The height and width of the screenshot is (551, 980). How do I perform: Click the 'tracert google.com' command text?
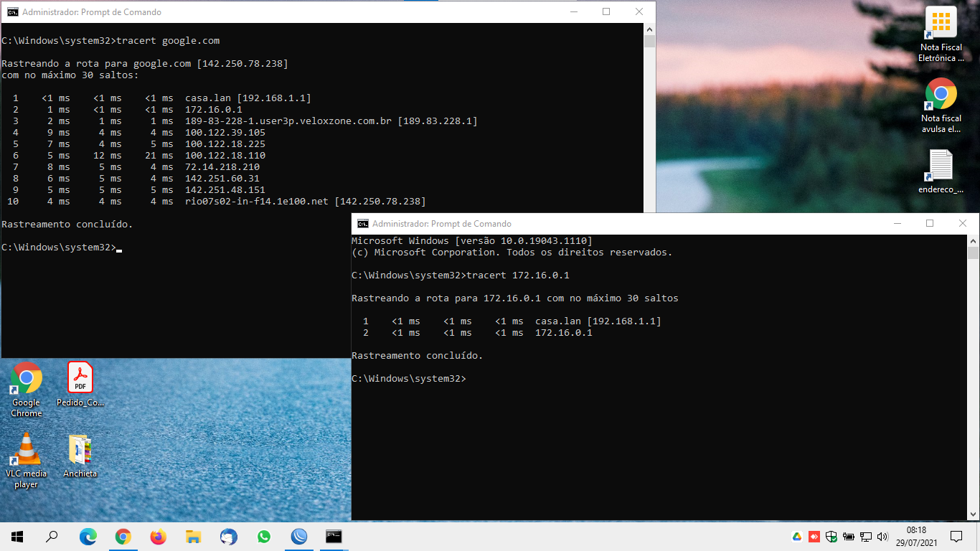[x=168, y=41]
